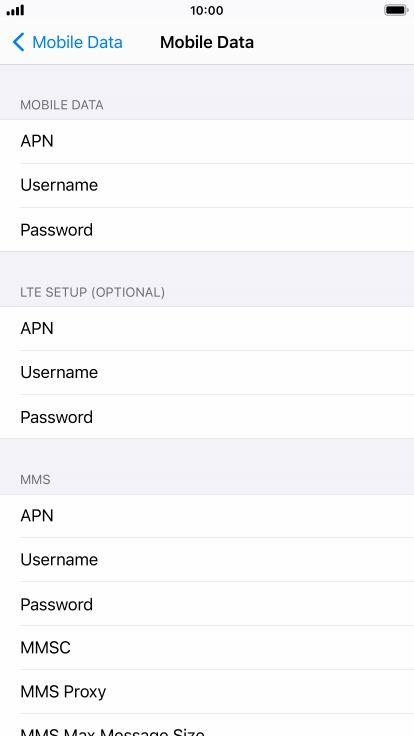Tap the signal strength bars icon
This screenshot has width=414, height=736.
[x=15, y=10]
